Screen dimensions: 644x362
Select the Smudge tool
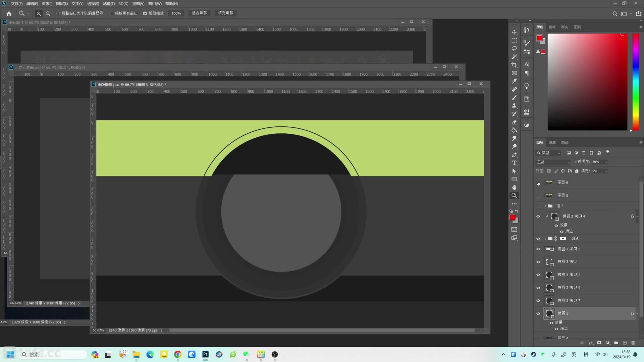(x=514, y=139)
